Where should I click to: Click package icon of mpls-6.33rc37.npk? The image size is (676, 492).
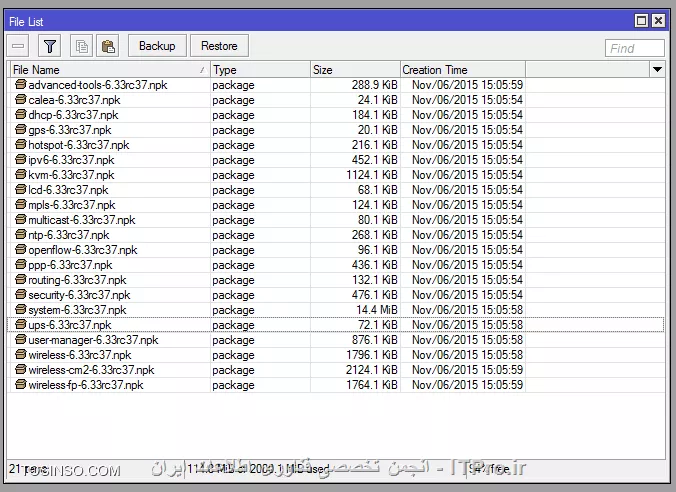click(x=20, y=204)
